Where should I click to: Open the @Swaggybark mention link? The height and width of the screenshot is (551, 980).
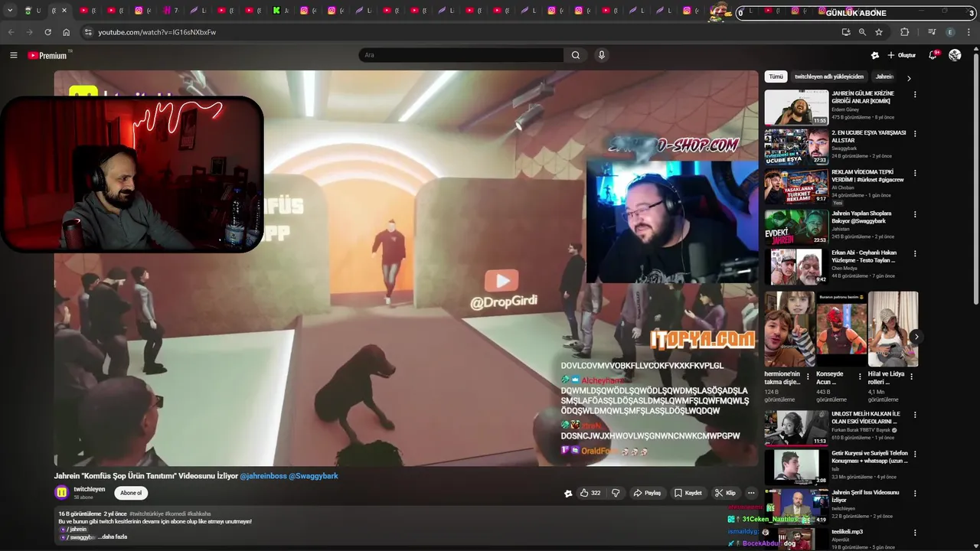tap(313, 476)
